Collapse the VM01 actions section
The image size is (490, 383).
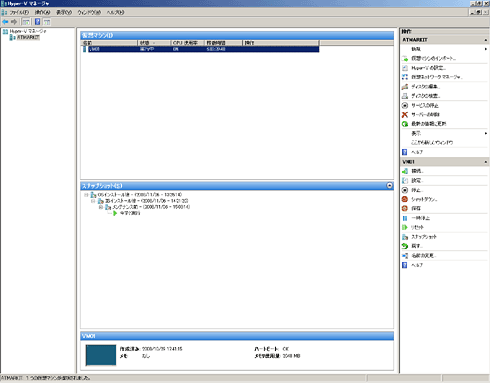(x=486, y=162)
